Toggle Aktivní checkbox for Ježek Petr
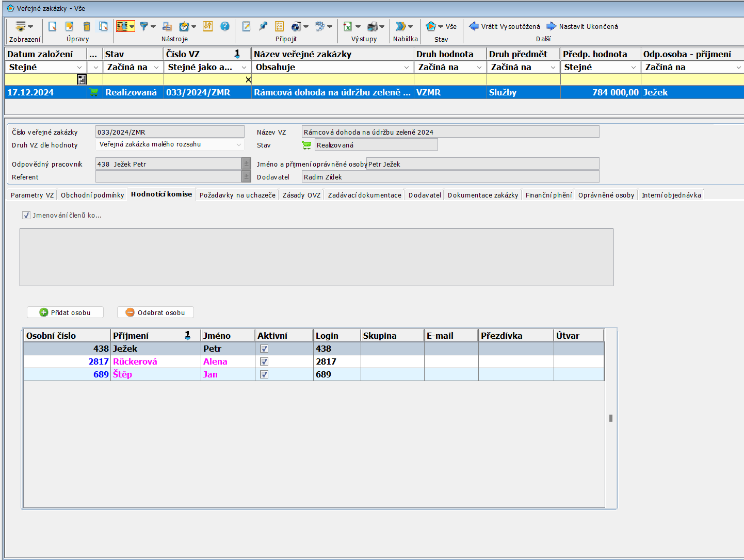 264,349
